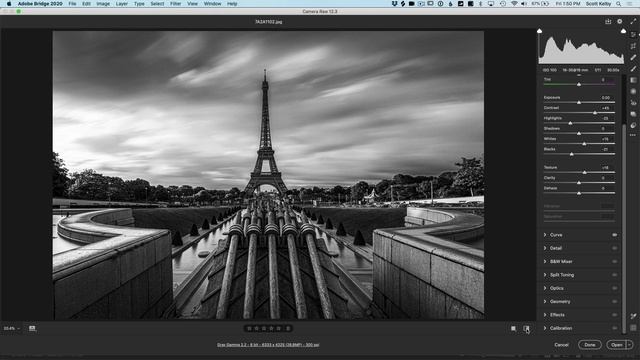Expand the Effects panel
The image size is (640, 360).
coord(545,315)
